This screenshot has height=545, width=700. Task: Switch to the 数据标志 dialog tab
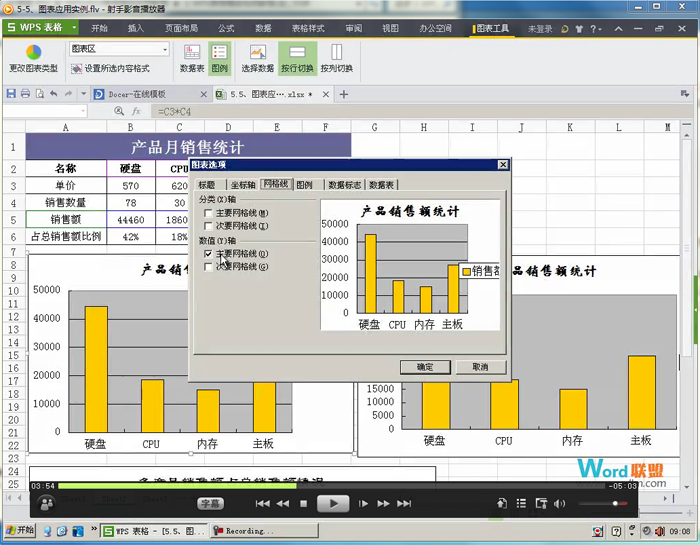coord(345,185)
